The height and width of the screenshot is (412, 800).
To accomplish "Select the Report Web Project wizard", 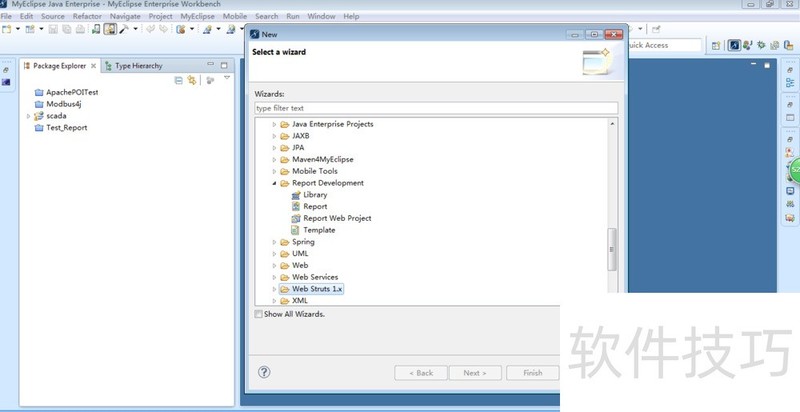I will (x=331, y=218).
